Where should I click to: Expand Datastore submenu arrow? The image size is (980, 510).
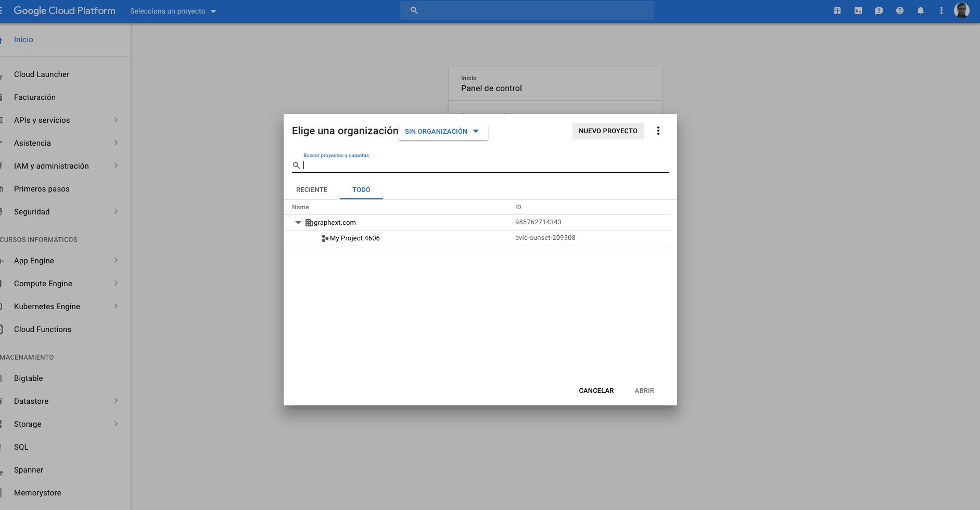[116, 401]
